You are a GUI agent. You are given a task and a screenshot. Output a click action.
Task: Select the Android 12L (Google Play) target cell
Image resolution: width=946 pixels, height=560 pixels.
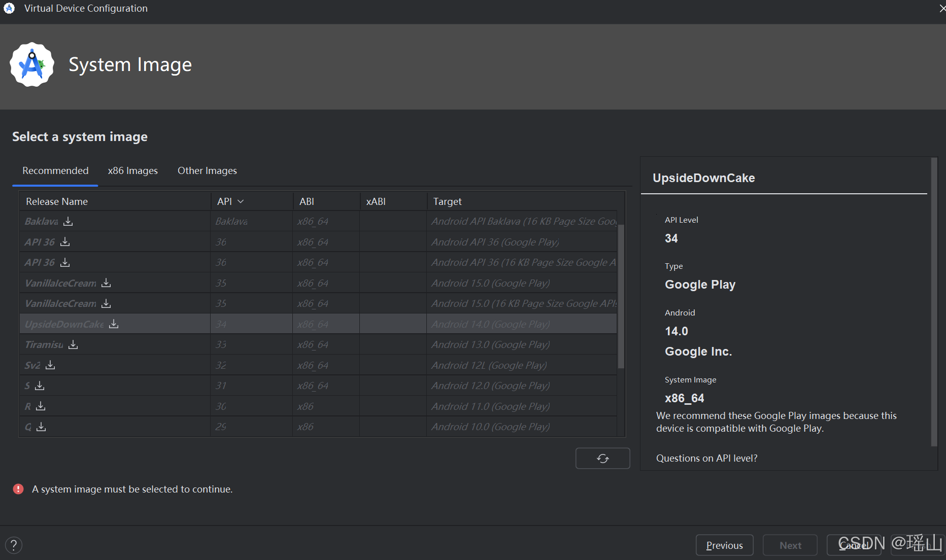click(522, 365)
